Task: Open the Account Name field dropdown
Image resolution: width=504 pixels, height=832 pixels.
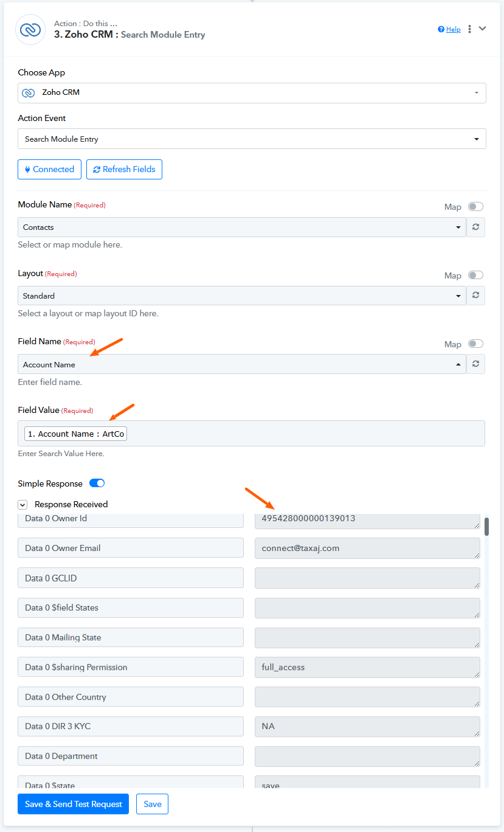Action: [242, 364]
